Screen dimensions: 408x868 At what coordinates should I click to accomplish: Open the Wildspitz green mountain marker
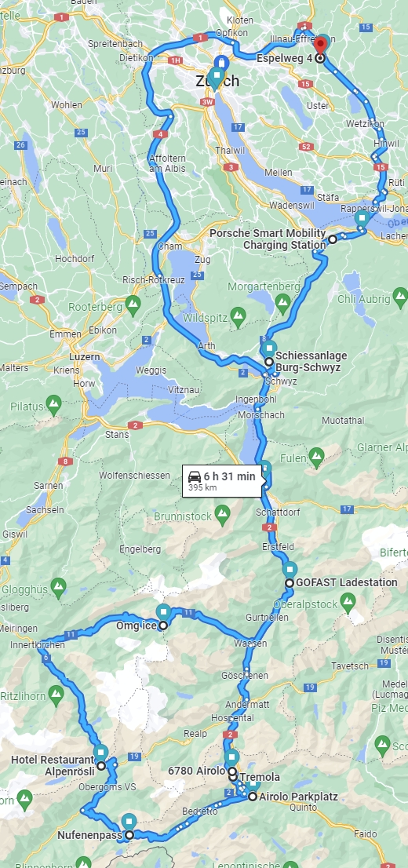(x=238, y=316)
